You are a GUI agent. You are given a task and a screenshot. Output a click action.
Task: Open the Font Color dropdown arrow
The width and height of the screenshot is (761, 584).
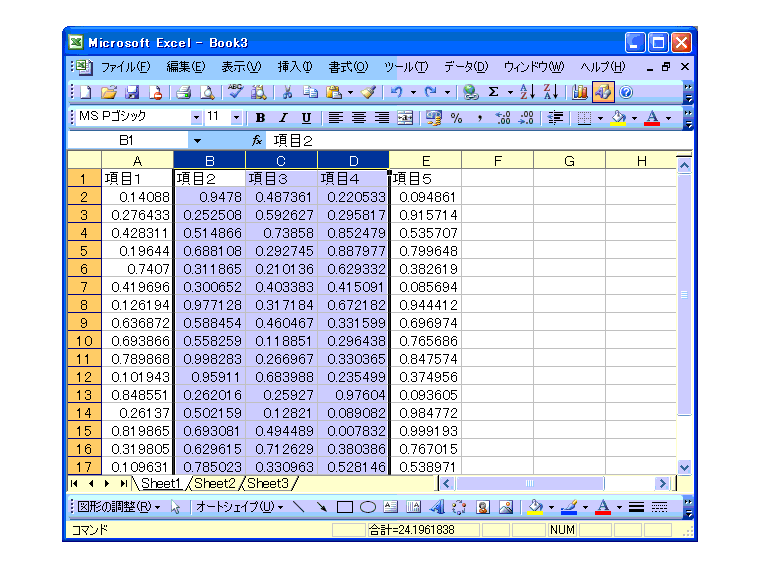click(x=669, y=118)
